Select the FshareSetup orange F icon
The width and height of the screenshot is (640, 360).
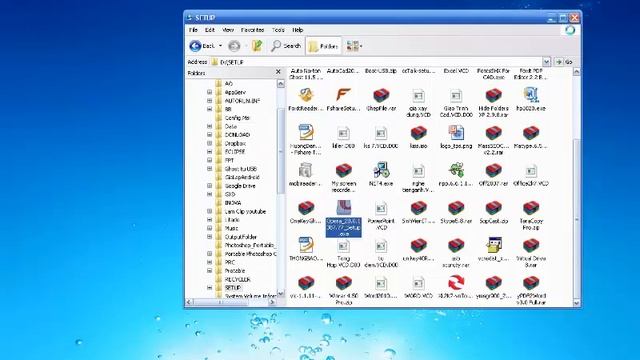[x=343, y=96]
